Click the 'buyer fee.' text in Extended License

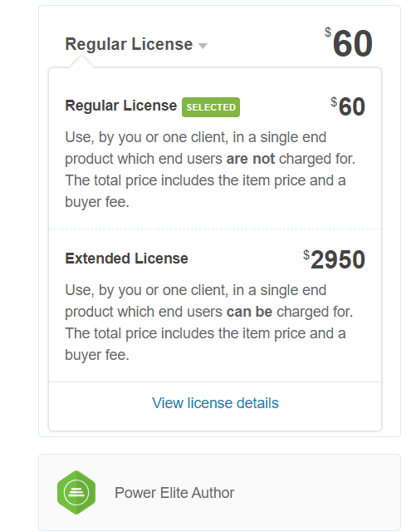[x=97, y=355]
